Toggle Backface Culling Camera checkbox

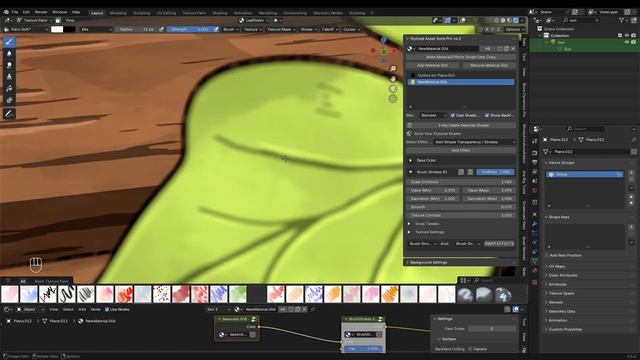point(470,349)
